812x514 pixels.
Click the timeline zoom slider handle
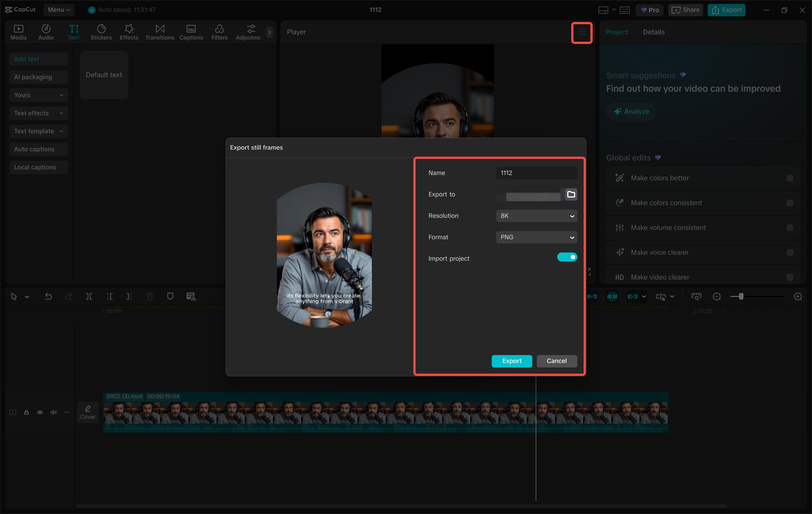(x=741, y=297)
